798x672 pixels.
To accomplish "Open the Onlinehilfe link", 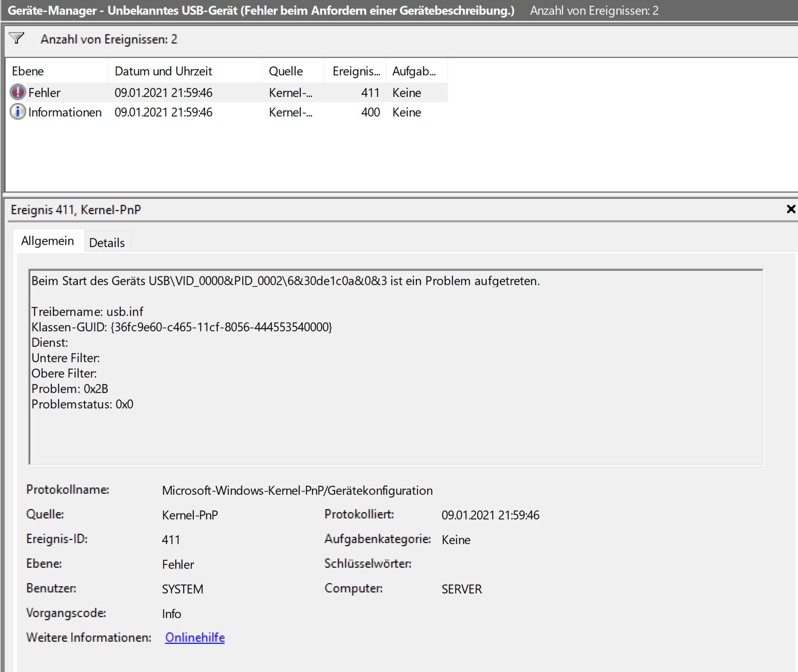I will click(195, 637).
